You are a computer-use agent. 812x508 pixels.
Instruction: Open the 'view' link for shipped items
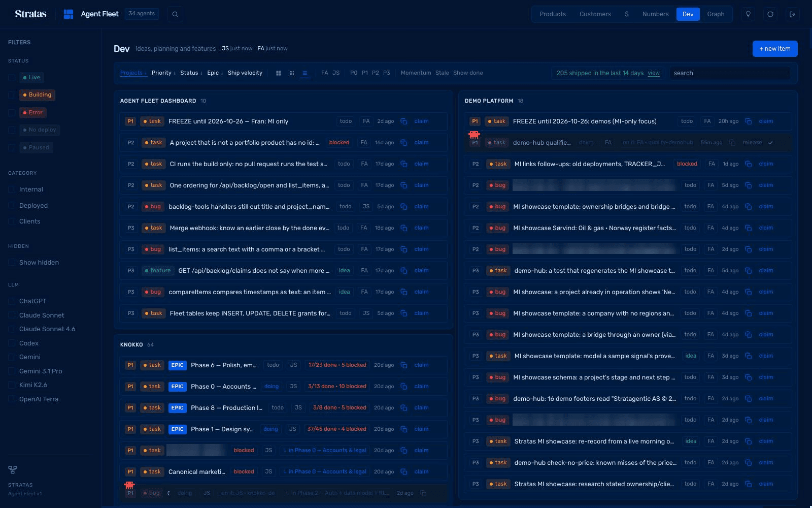click(x=654, y=73)
